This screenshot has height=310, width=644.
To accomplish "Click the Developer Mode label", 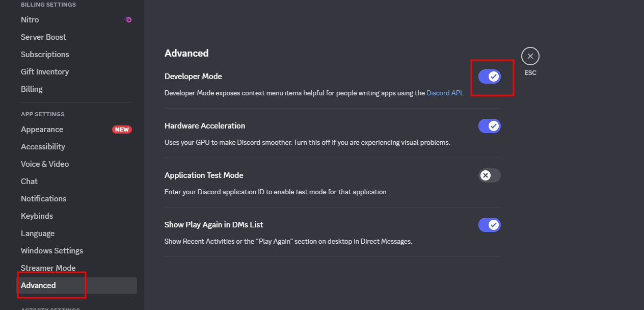I will click(x=193, y=76).
